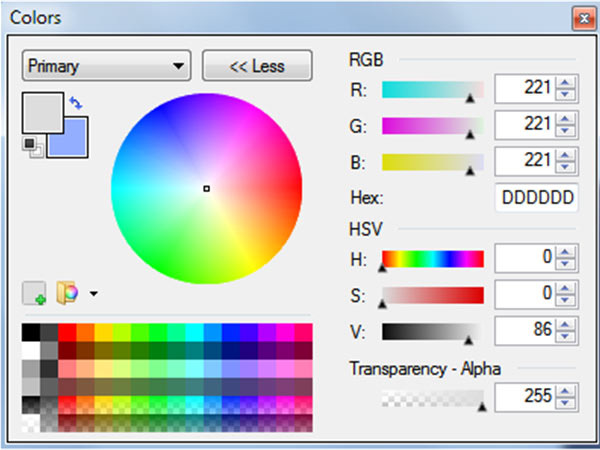Viewport: 600px width, 450px height.
Task: Decrease the Alpha value with down arrow
Action: pos(567,403)
